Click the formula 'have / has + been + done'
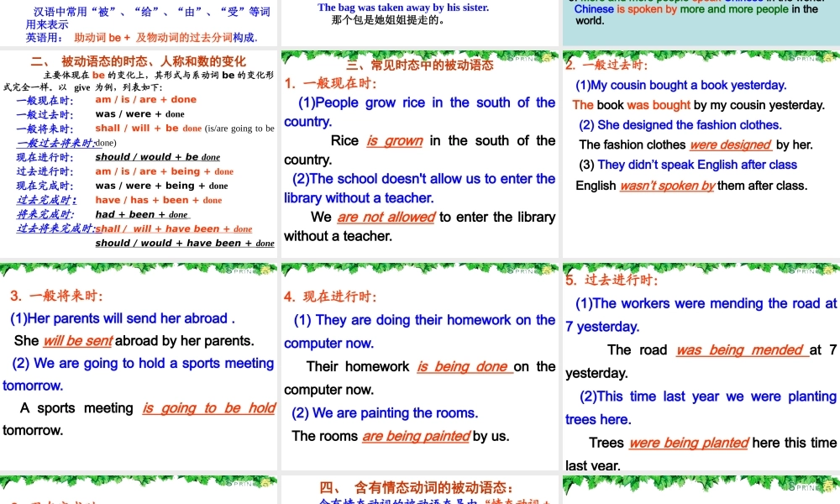The image size is (840, 504). (x=159, y=200)
